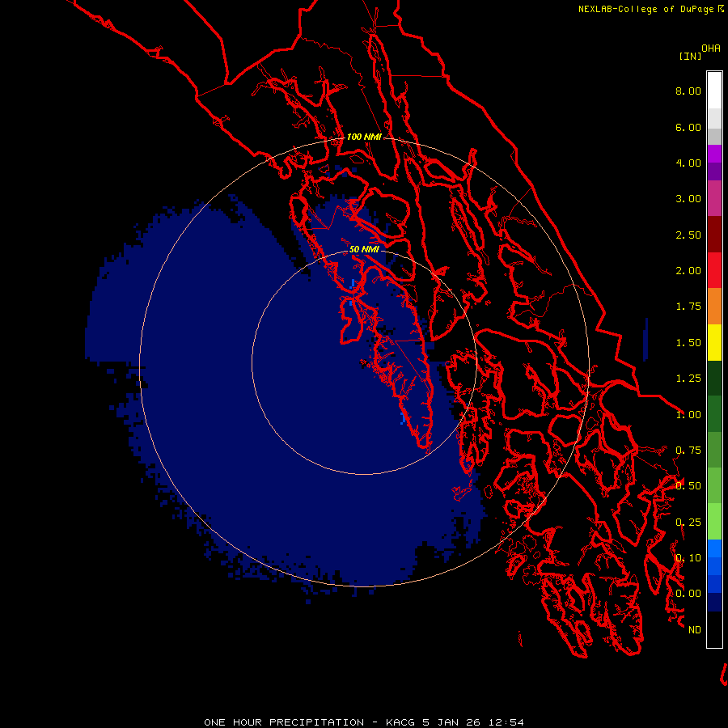728x728 pixels.
Task: Click the 2.00 legend value
Action: (688, 271)
